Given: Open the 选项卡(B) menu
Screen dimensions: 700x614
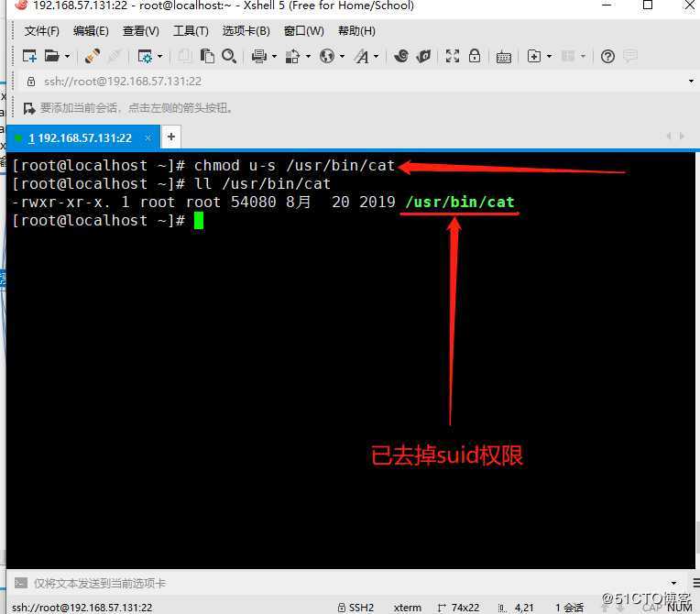Looking at the screenshot, I should pos(246,31).
